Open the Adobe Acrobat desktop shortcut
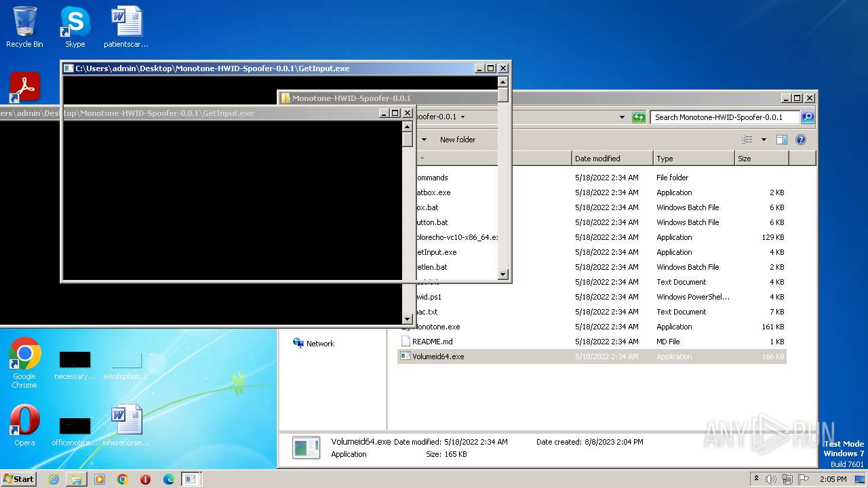The width and height of the screenshot is (868, 488). click(25, 87)
